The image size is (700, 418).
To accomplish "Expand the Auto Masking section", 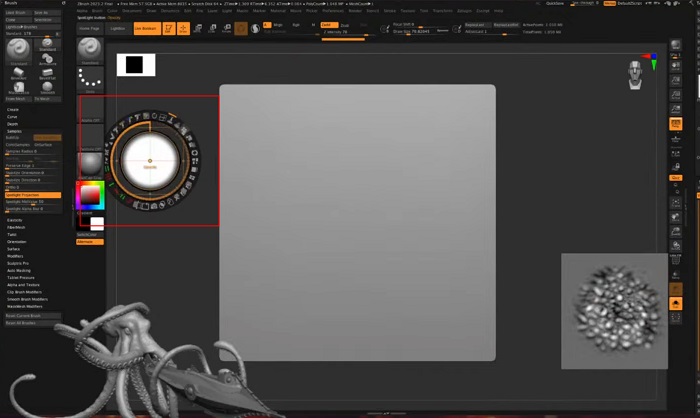I will pos(19,270).
